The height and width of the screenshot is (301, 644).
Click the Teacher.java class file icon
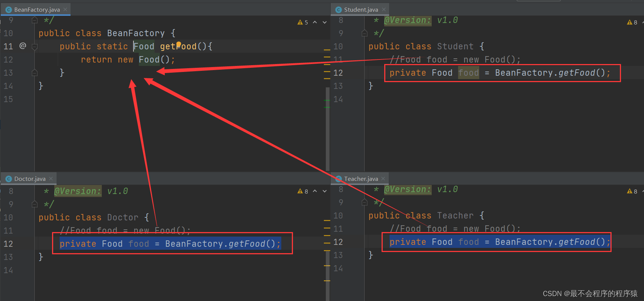click(x=339, y=179)
